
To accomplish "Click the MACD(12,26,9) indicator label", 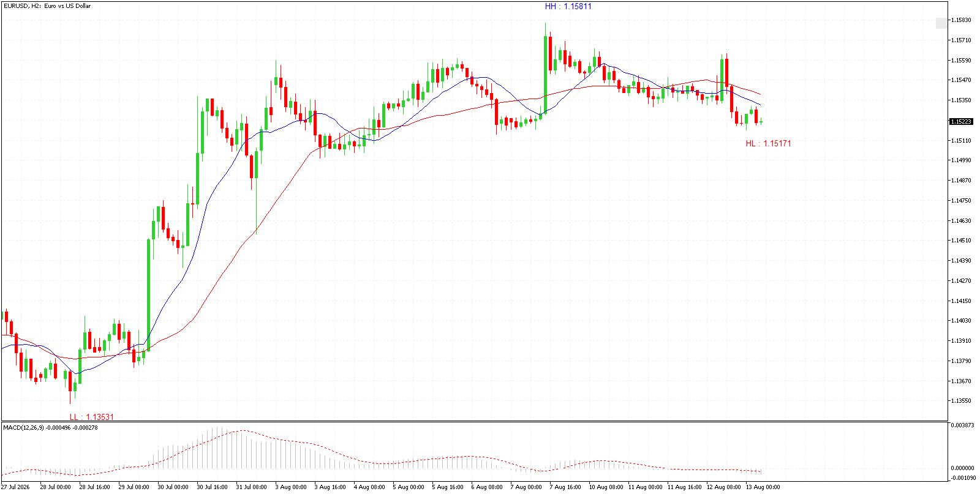I will point(50,427).
